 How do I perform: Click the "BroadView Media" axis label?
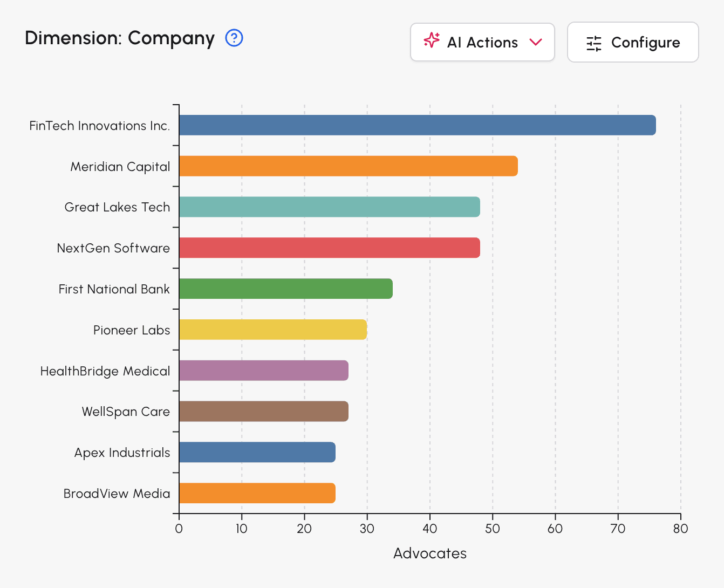coord(117,494)
